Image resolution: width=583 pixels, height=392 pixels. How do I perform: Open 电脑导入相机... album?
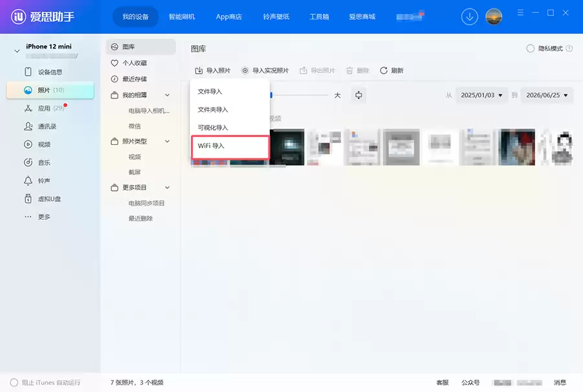tap(149, 111)
